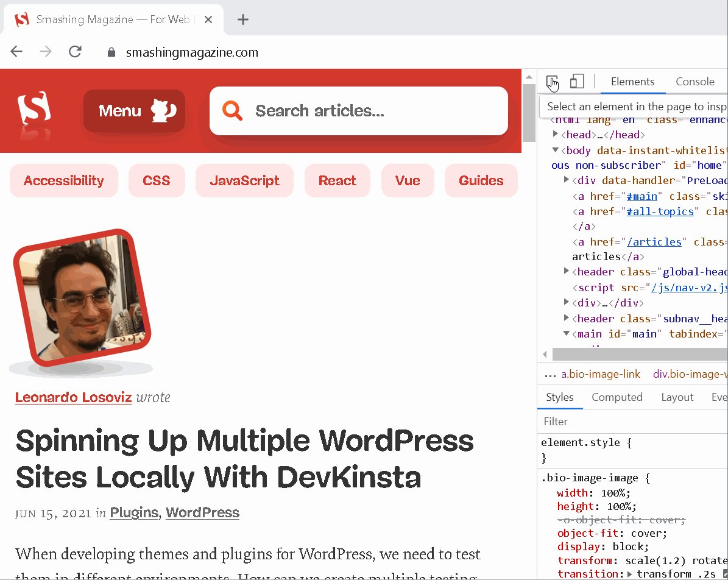Open the Menu button with cat icon

134,111
